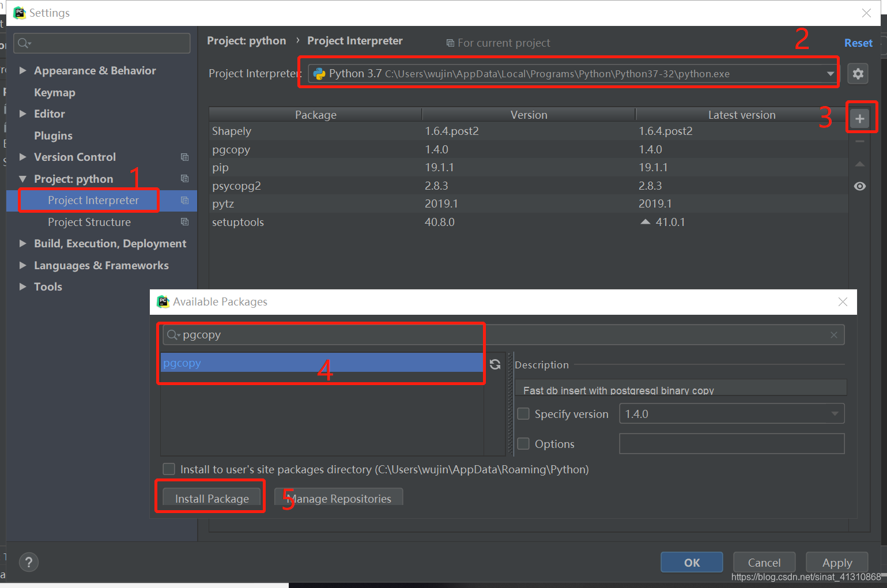Click the Version column header
This screenshot has width=887, height=588.
529,115
